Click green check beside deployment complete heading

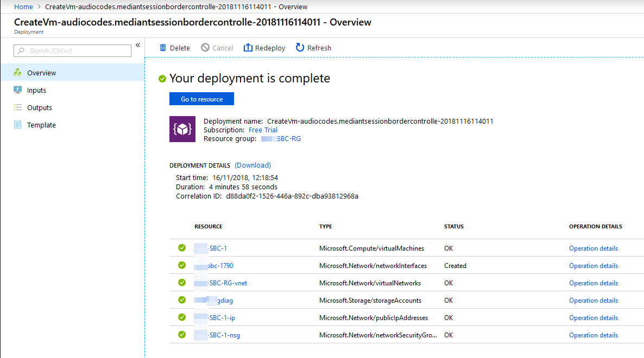[x=162, y=79]
